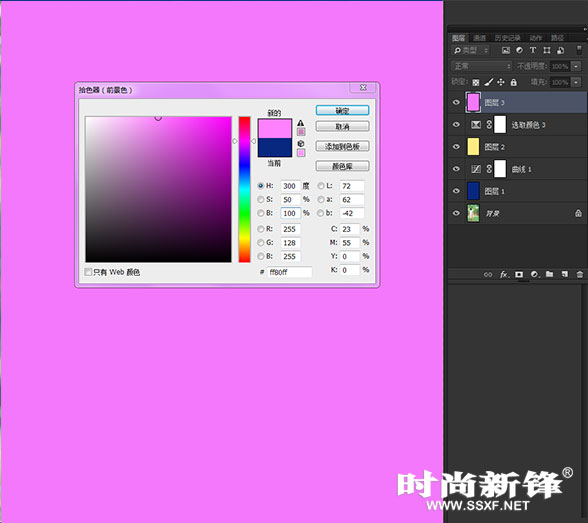
Task: Hide 背景 layer via eye icon
Action: pyautogui.click(x=456, y=213)
